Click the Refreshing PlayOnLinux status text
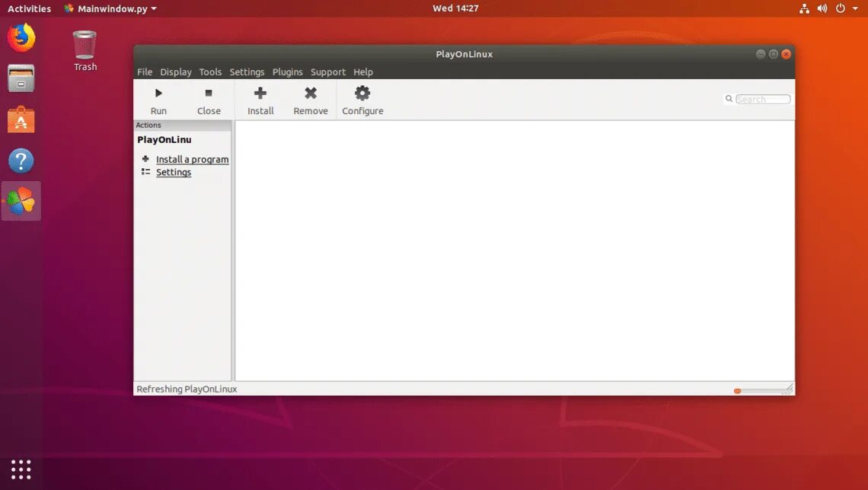This screenshot has height=490, width=868. point(187,389)
